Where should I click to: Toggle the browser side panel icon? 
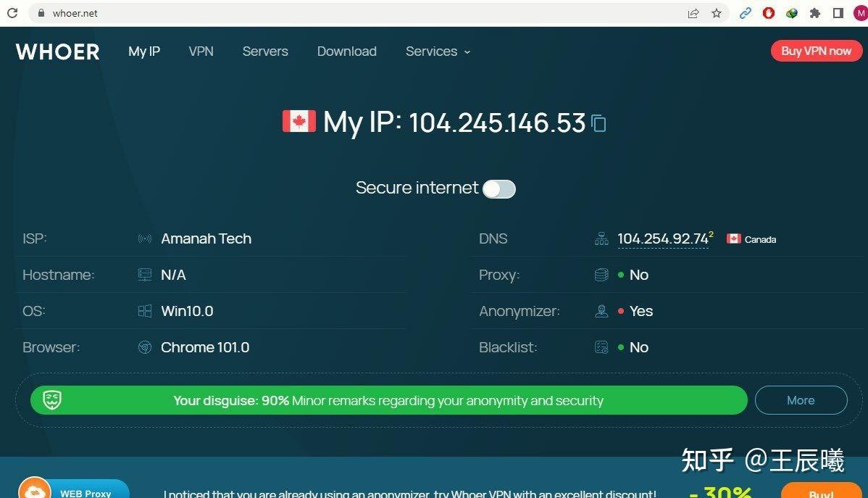point(838,13)
